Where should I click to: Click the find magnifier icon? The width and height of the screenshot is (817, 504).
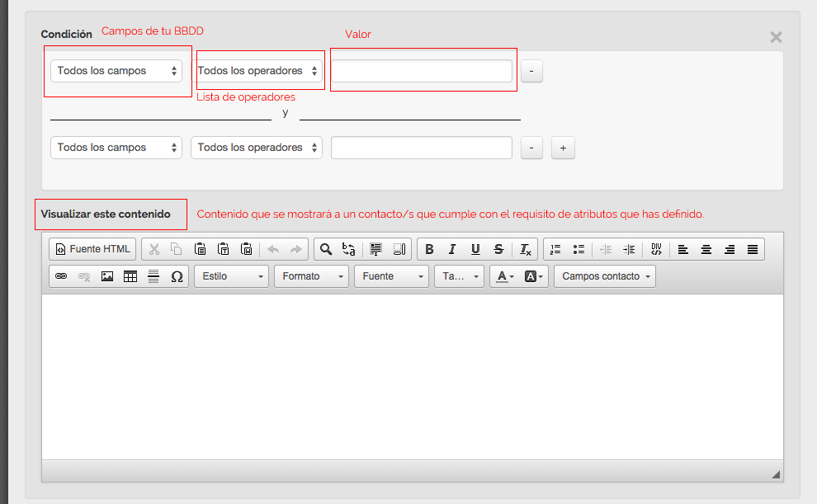pyautogui.click(x=326, y=249)
